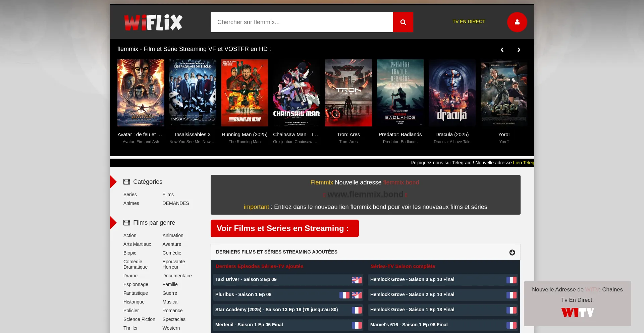Choose the Comédie Dramatique genre
Screen dimensions: 644x333
tap(136, 264)
